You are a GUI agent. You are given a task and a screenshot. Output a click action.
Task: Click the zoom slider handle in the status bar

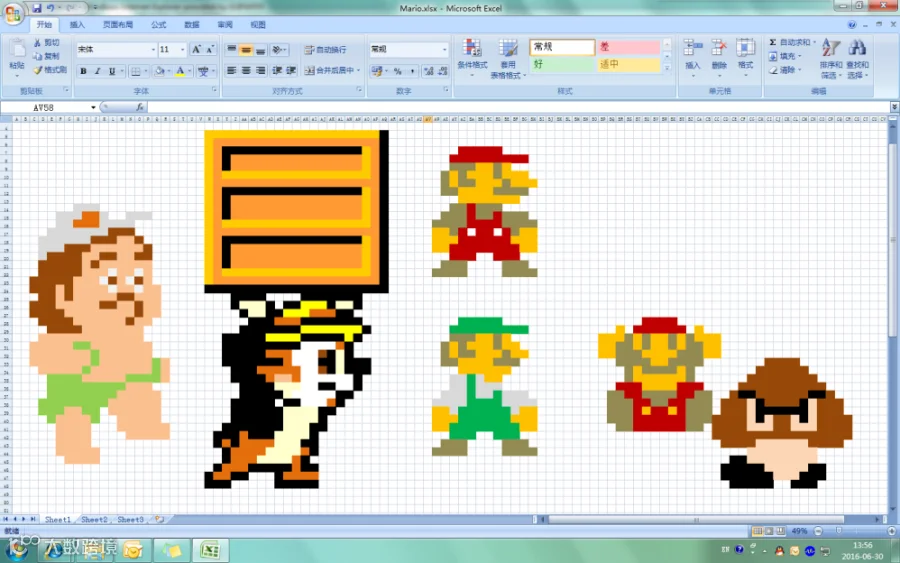click(839, 531)
